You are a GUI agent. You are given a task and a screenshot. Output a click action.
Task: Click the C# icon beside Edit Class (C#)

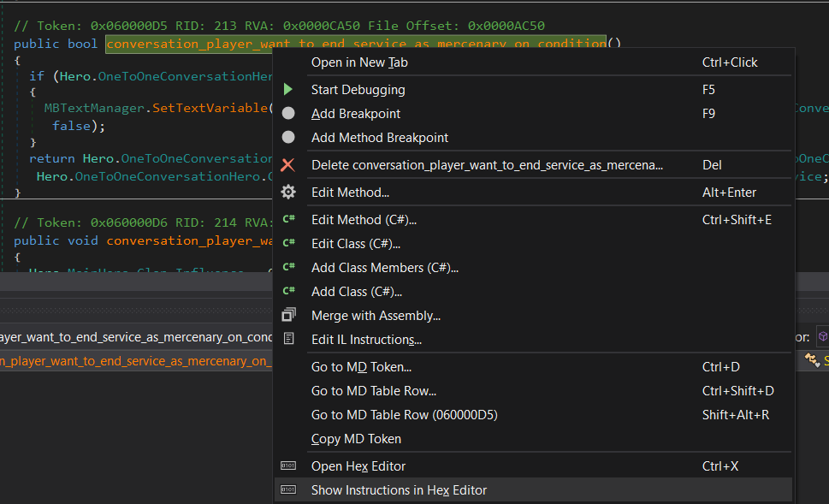pos(288,243)
